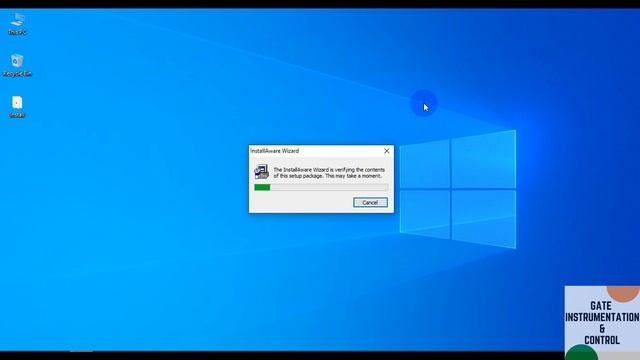Click the InstallAware setup icon in dialog
640x360 pixels.
(262, 172)
